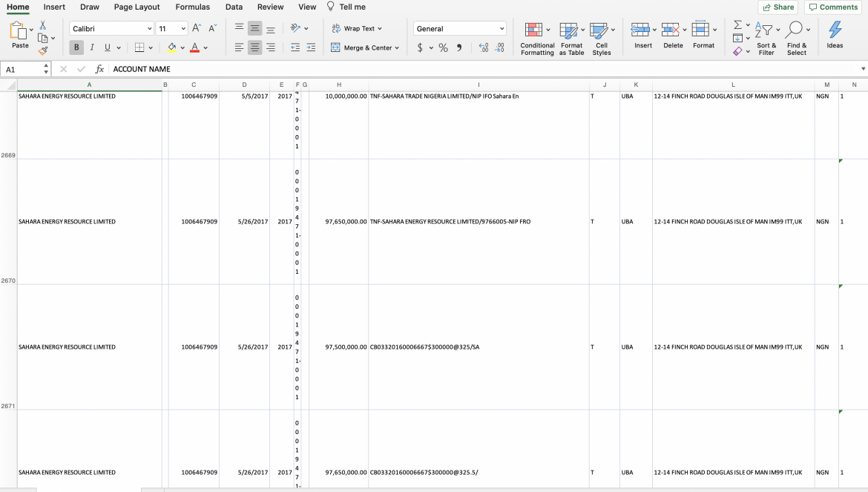Open Find & Select tool
The image size is (868, 492).
coord(797,39)
